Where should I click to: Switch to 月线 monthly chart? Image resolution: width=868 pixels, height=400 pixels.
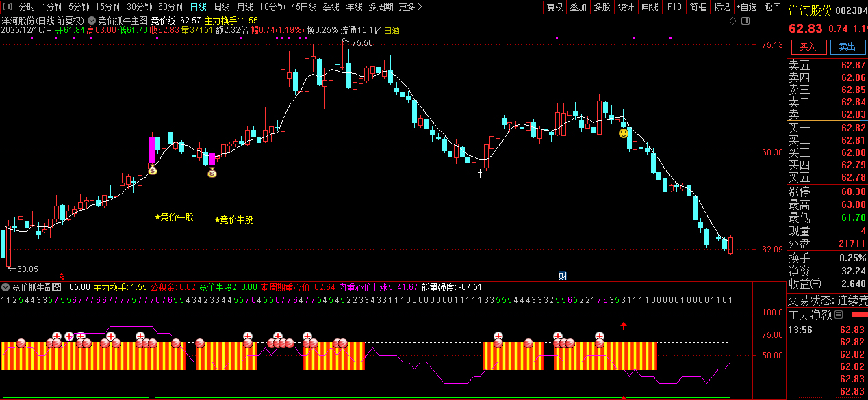point(245,7)
